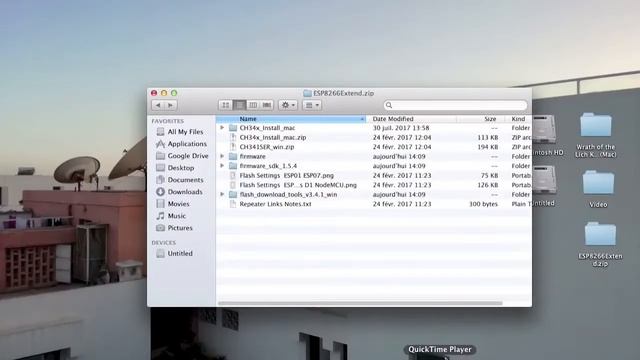Screen dimensions: 640x360
Task: Sort by Name column
Action: [x=291, y=119]
